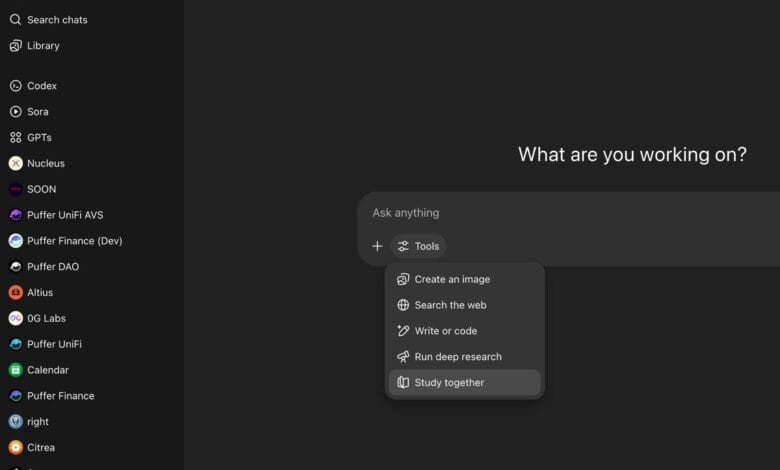Click the globe icon for web search
Image resolution: width=780 pixels, height=470 pixels.
pyautogui.click(x=403, y=305)
